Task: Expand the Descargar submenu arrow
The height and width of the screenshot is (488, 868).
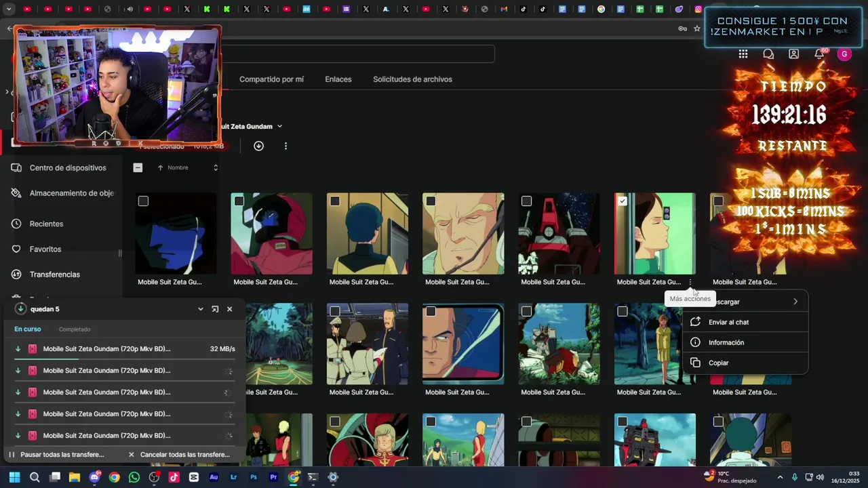Action: pyautogui.click(x=795, y=302)
